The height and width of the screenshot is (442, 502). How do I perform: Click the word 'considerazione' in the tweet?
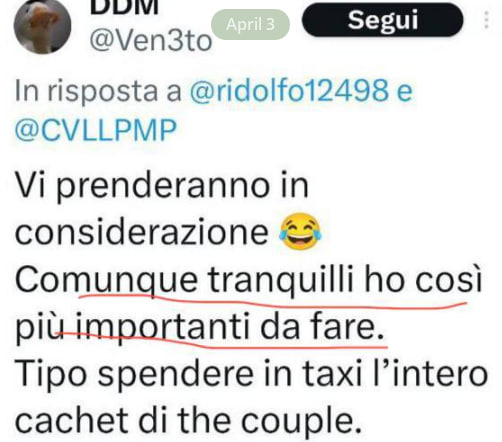point(142,232)
